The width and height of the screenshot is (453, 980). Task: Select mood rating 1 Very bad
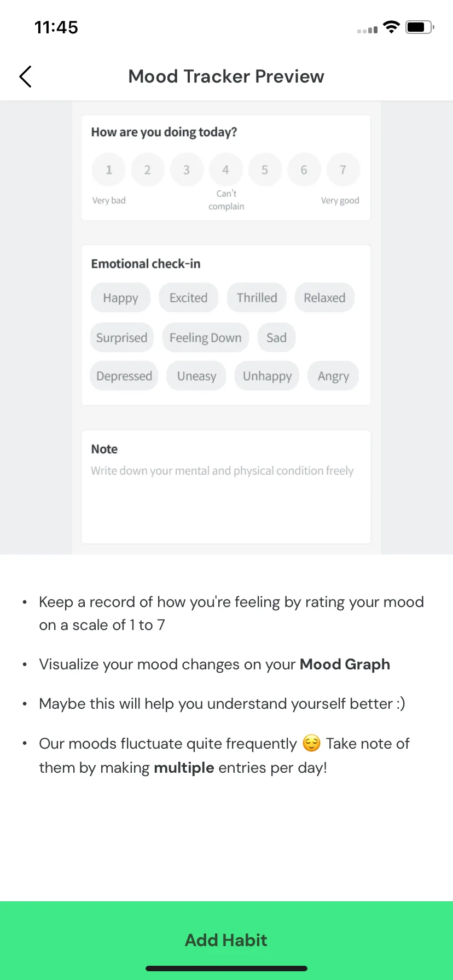tap(109, 170)
